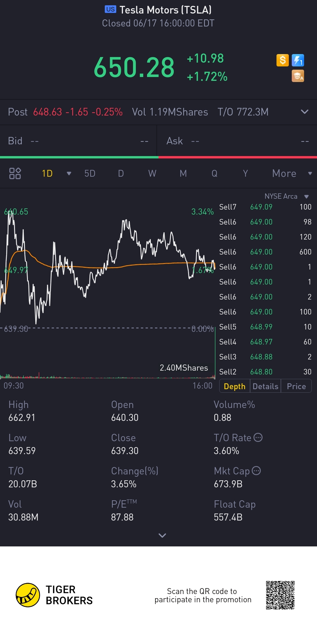This screenshot has width=317, height=644.
Task: Select the 1D chart tab
Action: 47,173
